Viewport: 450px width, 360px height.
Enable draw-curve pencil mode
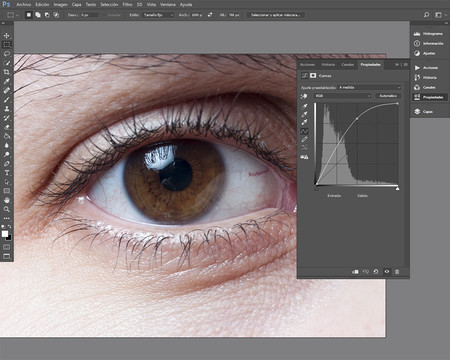304,139
